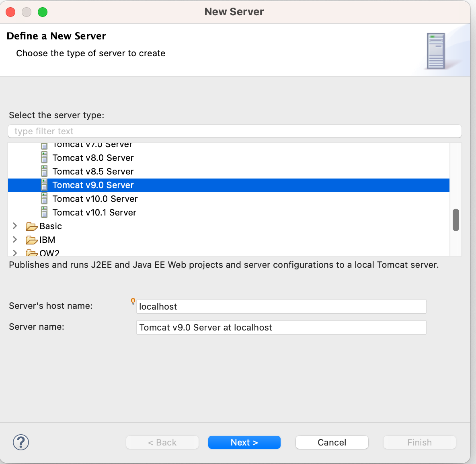This screenshot has width=476, height=464.
Task: Select the Tomcat v9.0 Server row
Action: tap(229, 185)
